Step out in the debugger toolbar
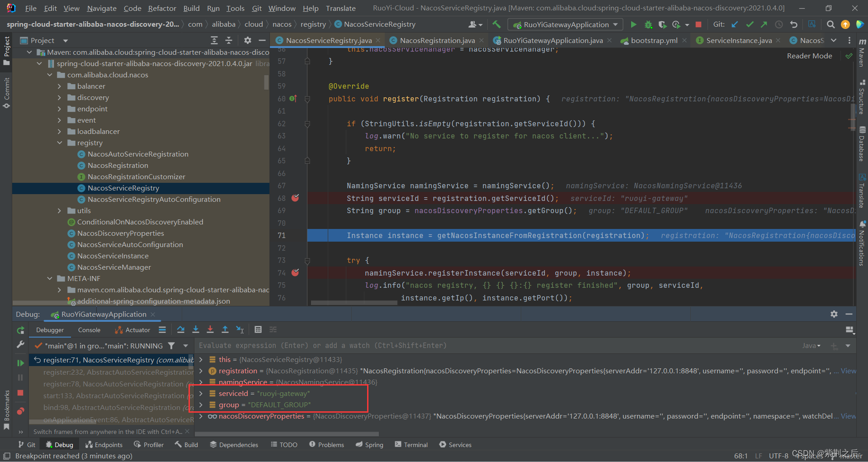Viewport: 868px width, 462px height. point(225,329)
